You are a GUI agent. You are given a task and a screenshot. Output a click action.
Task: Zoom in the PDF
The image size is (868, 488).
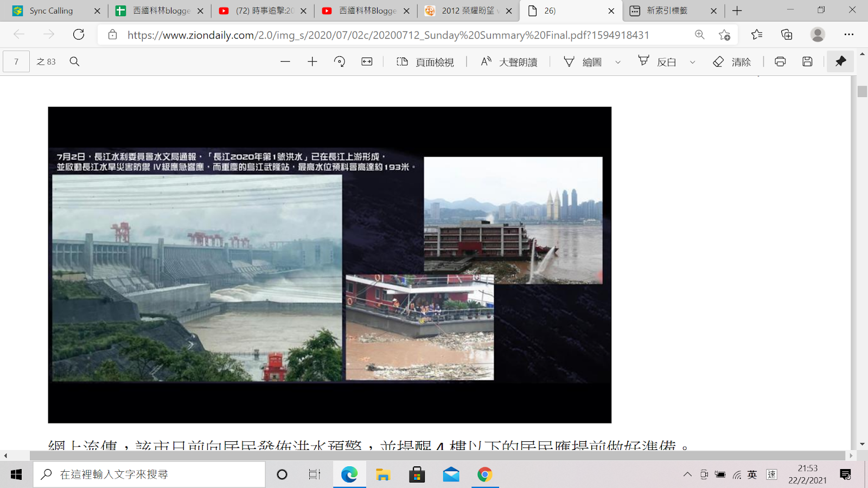[x=312, y=62]
